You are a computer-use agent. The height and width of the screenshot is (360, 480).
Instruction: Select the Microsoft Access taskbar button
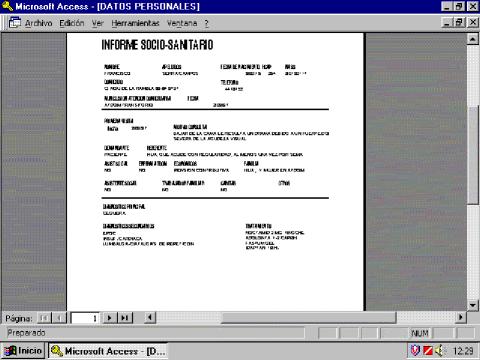108,351
